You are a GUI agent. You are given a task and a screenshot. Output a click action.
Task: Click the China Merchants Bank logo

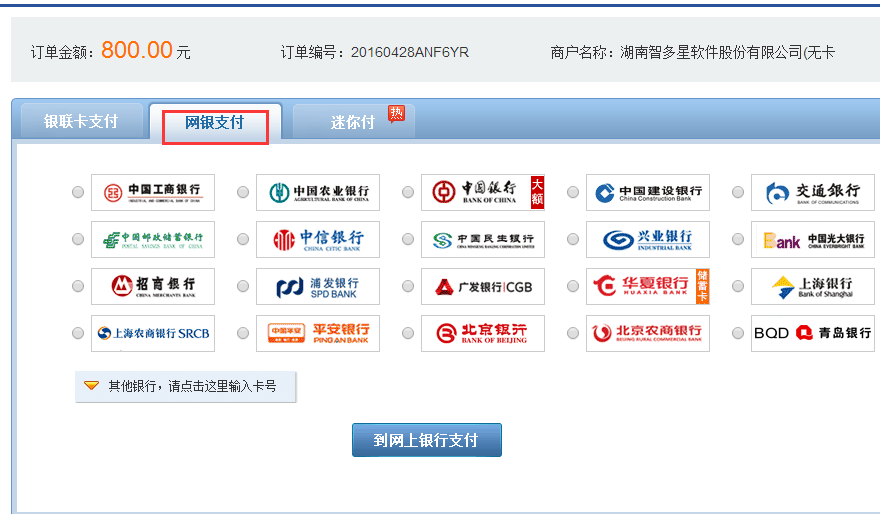[x=153, y=286]
